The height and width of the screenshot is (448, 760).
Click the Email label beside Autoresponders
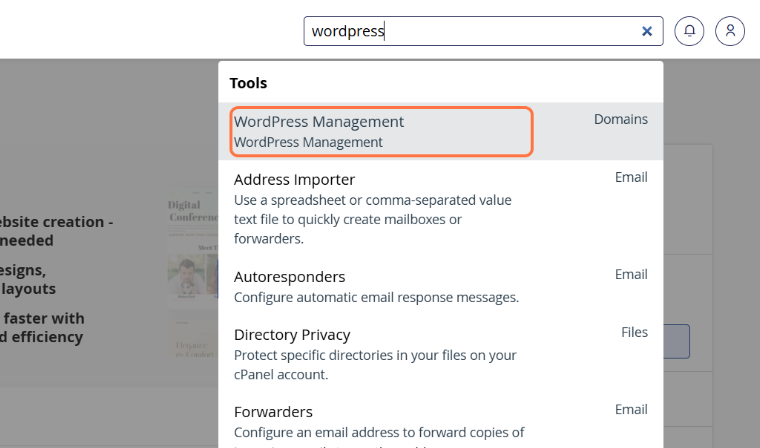(631, 274)
